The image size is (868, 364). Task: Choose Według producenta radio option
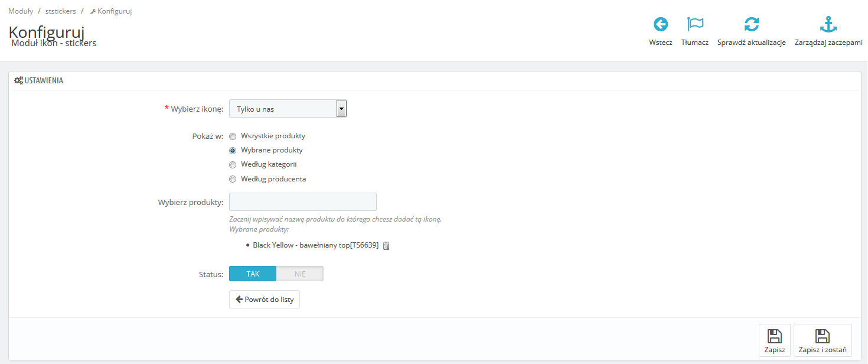[x=233, y=179]
